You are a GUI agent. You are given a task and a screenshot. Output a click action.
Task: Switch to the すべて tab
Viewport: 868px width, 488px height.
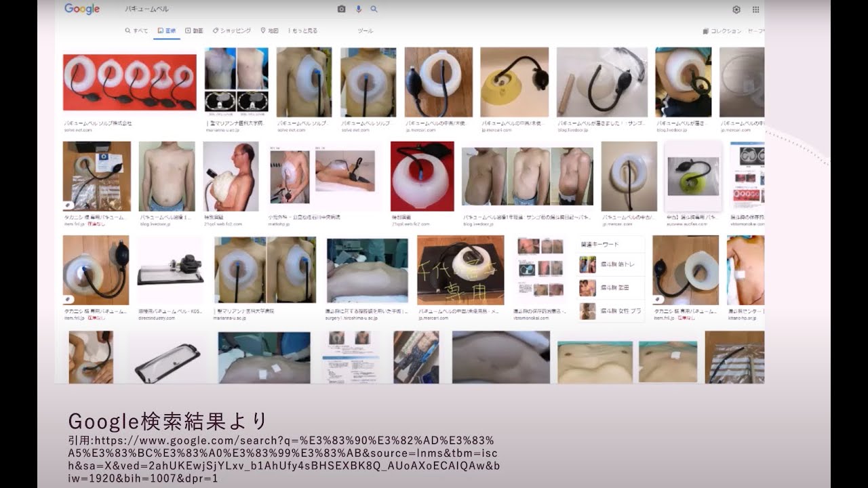pyautogui.click(x=136, y=30)
